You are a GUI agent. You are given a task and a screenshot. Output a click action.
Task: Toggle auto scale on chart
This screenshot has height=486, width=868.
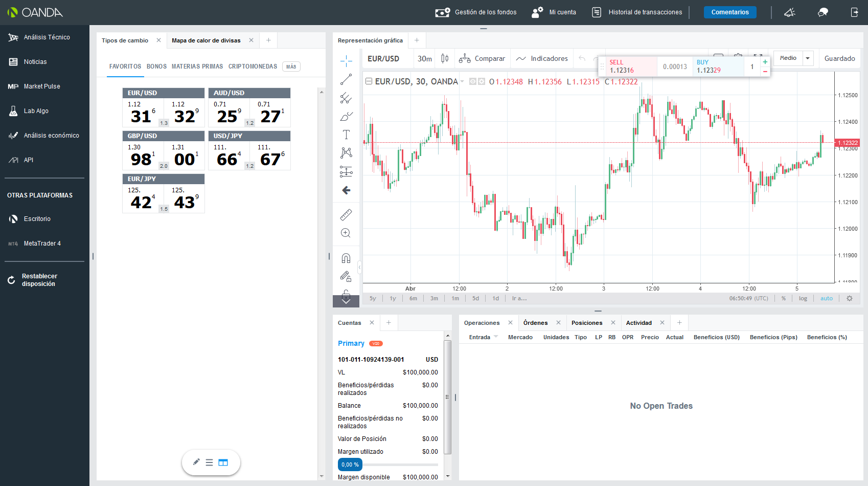point(827,298)
